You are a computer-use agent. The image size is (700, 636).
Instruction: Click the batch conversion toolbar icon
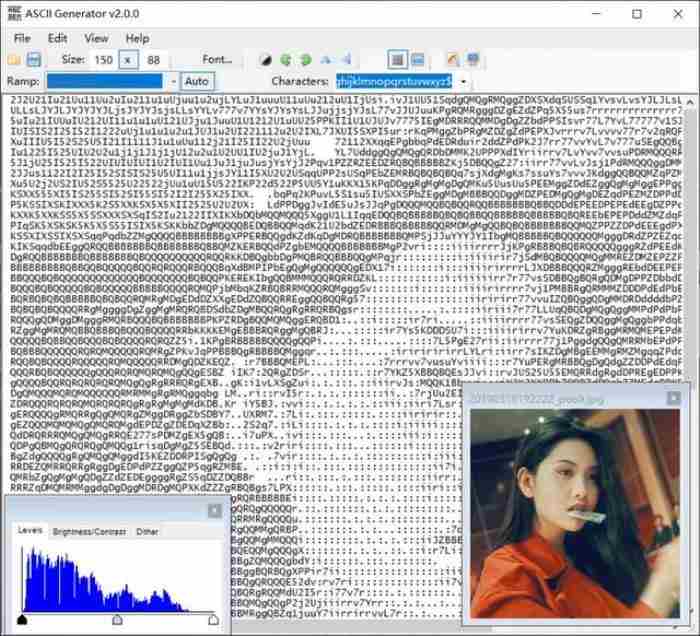[x=473, y=60]
